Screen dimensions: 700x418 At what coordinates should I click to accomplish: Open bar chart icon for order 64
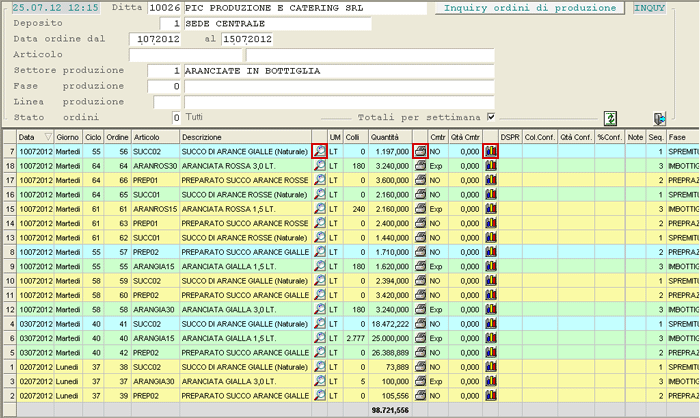(491, 166)
